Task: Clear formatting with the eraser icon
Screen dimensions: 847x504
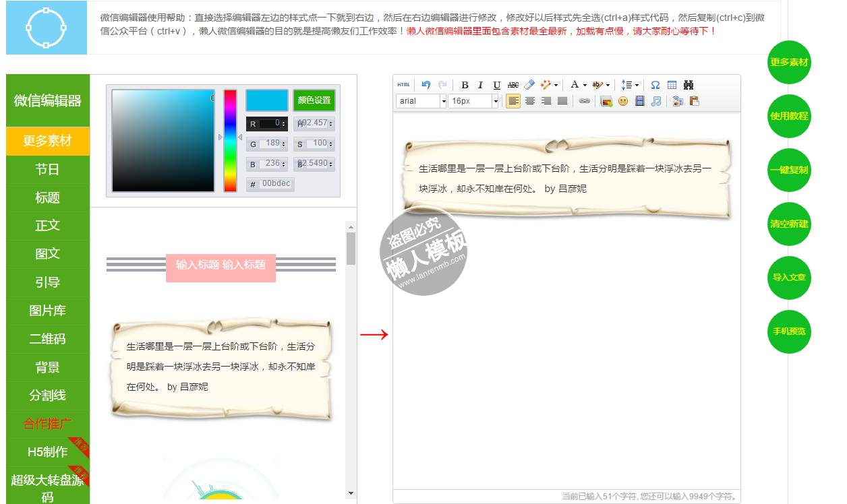Action: (x=529, y=85)
